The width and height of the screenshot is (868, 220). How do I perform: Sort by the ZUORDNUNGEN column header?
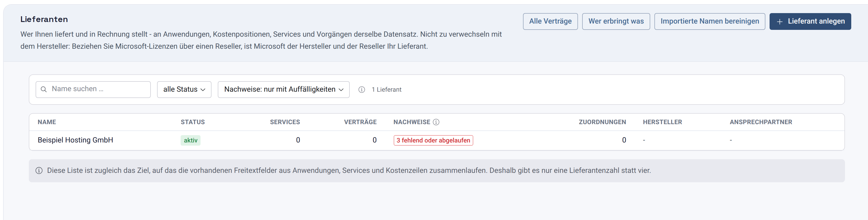point(602,122)
